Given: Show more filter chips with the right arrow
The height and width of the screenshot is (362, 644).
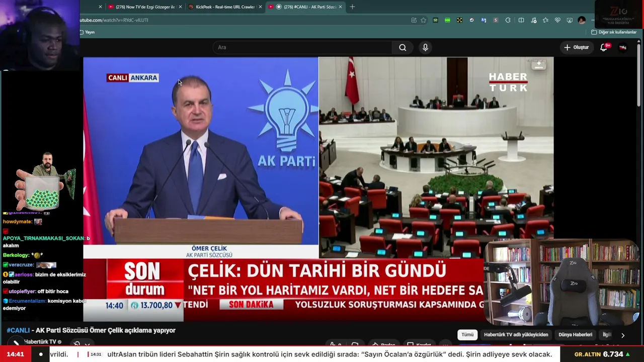Looking at the screenshot, I should coord(623,335).
